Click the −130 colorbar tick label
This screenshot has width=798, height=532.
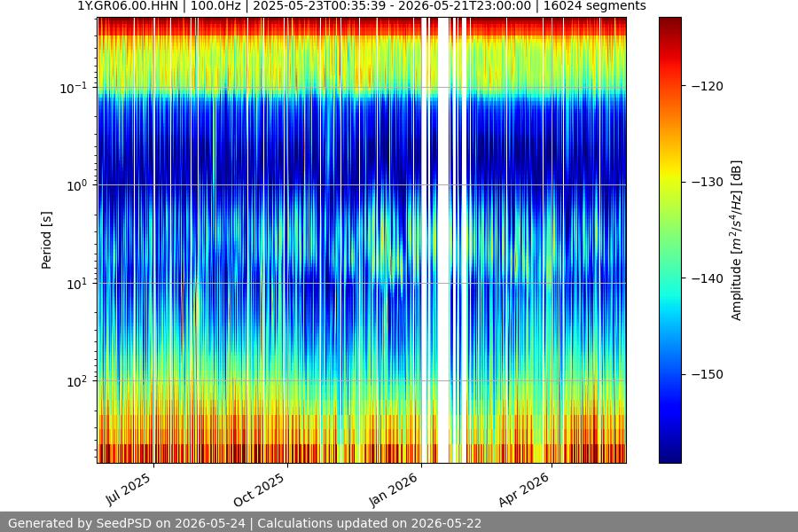(708, 182)
